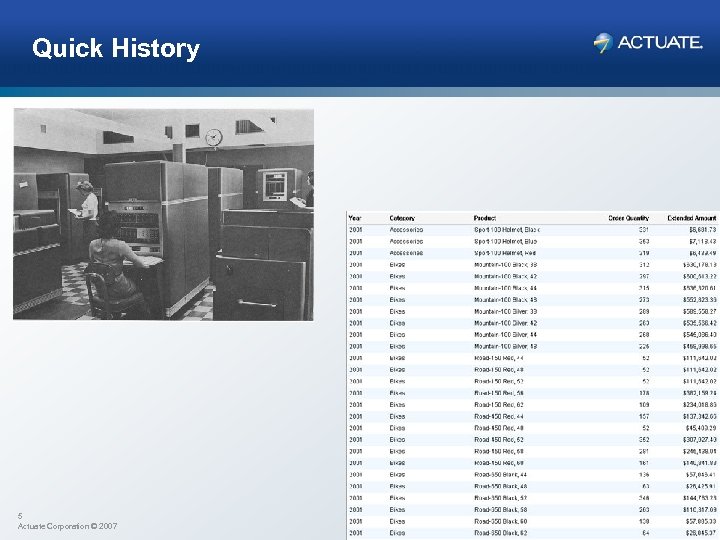This screenshot has width=720, height=540.
Task: Click extended amount in Sport-100 Helmet, Blue row
Action: coord(703,241)
